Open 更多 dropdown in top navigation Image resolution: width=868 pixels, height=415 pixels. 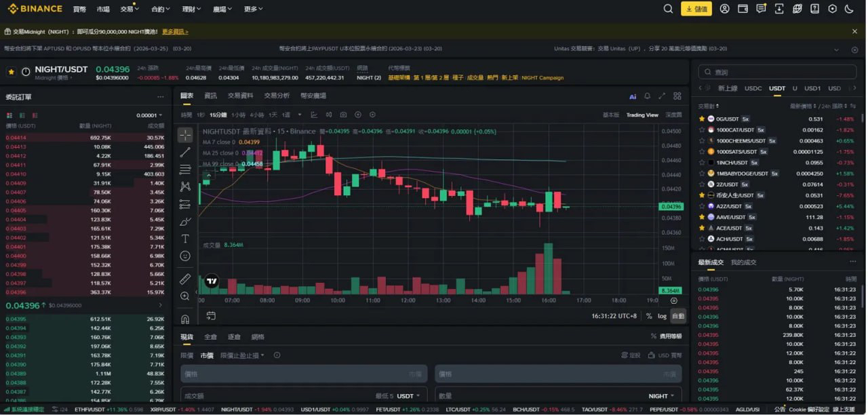pos(253,9)
